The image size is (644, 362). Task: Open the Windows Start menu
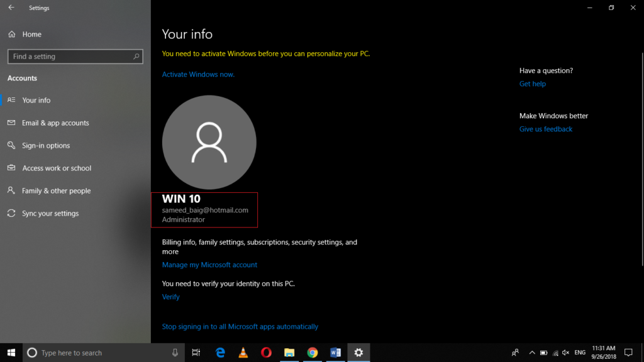(11, 353)
